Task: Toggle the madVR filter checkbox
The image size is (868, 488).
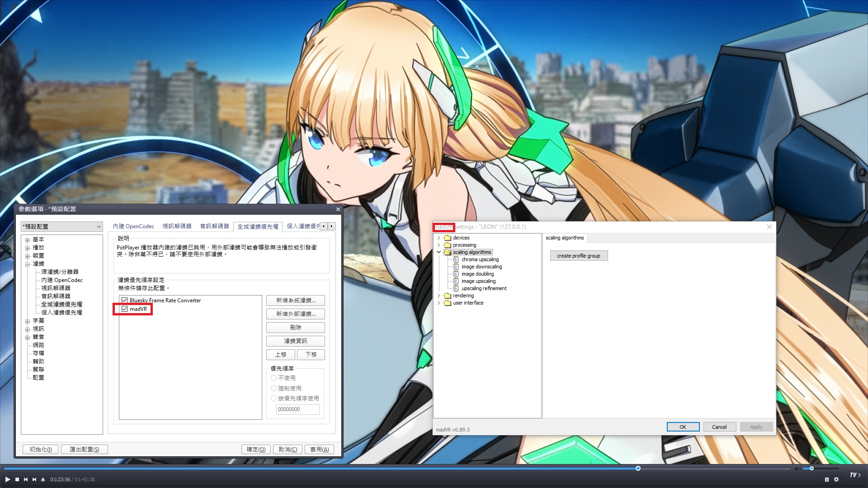Action: tap(124, 309)
